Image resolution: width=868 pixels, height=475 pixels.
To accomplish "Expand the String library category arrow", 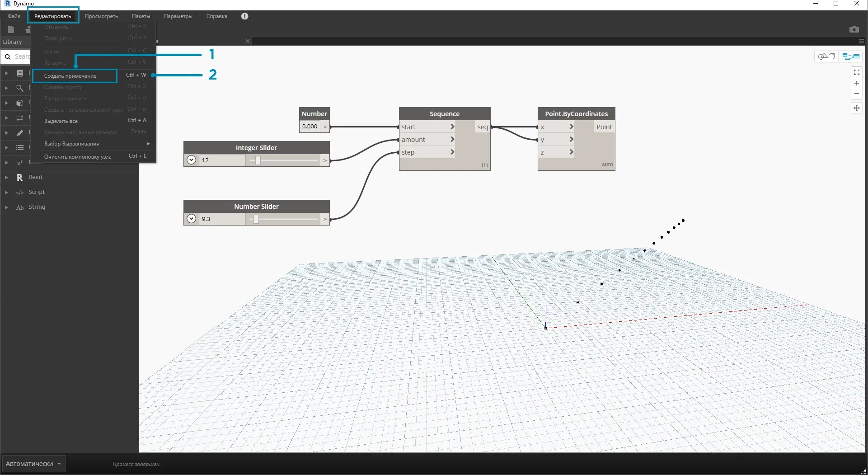I will pyautogui.click(x=6, y=207).
